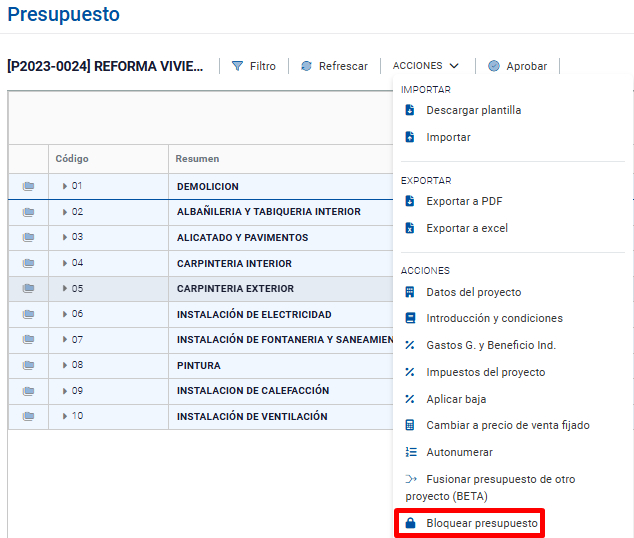The width and height of the screenshot is (634, 538).
Task: Expand chapter 10 INSTALACIÓN DE VENTILACIÓN arrow
Action: pos(64,416)
